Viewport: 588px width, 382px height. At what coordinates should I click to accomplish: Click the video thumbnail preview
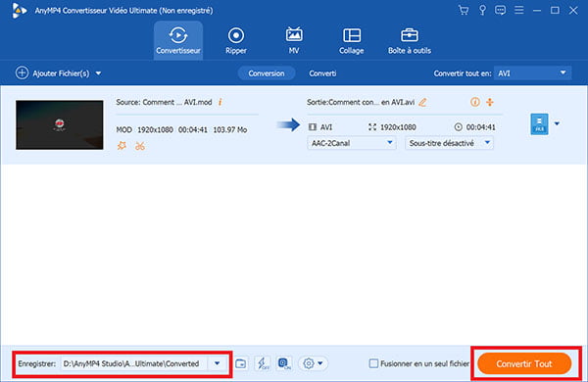pyautogui.click(x=59, y=124)
